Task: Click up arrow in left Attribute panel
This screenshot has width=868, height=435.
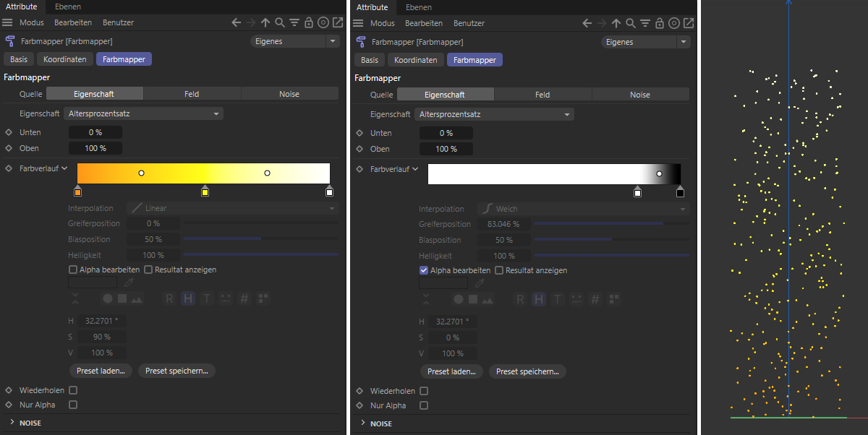Action: pyautogui.click(x=265, y=23)
